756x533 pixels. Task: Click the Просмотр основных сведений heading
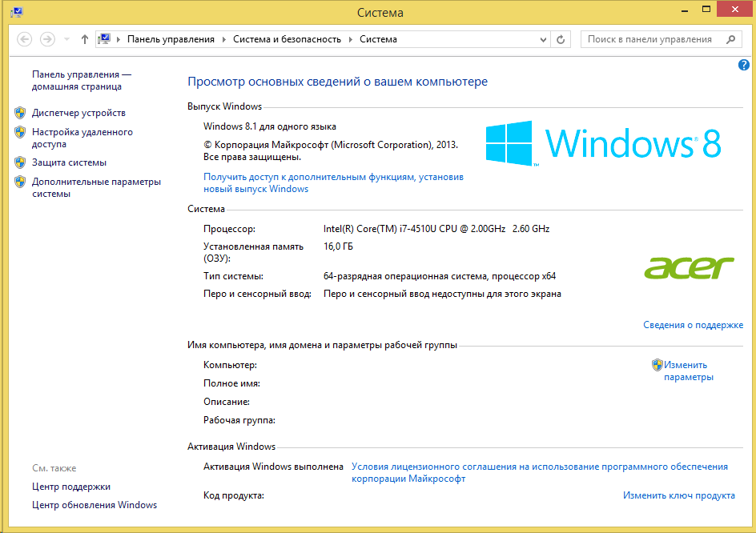(337, 82)
